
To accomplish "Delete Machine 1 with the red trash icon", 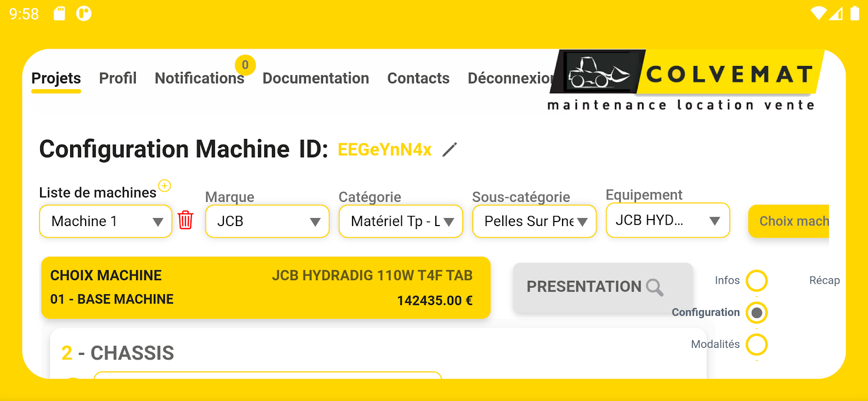I will (x=185, y=220).
